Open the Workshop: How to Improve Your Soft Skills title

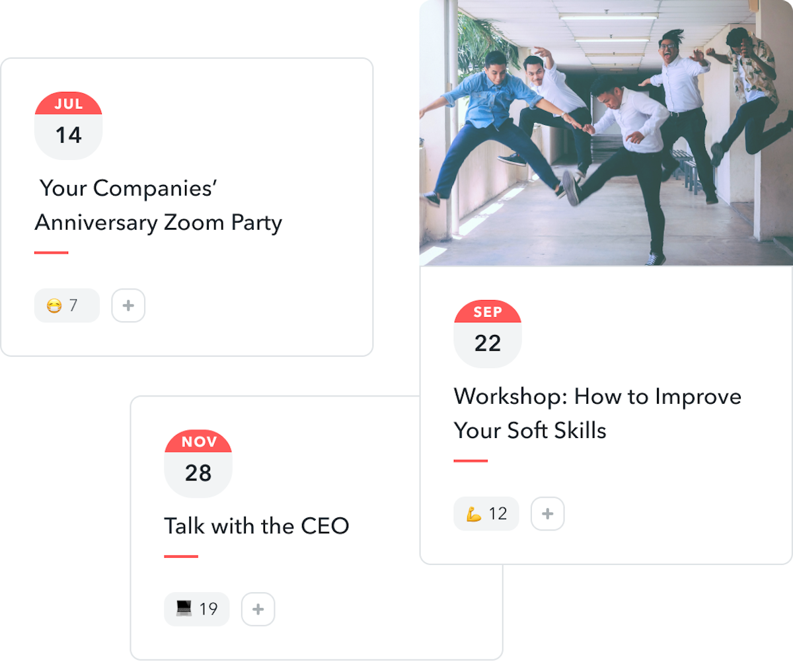pos(597,413)
